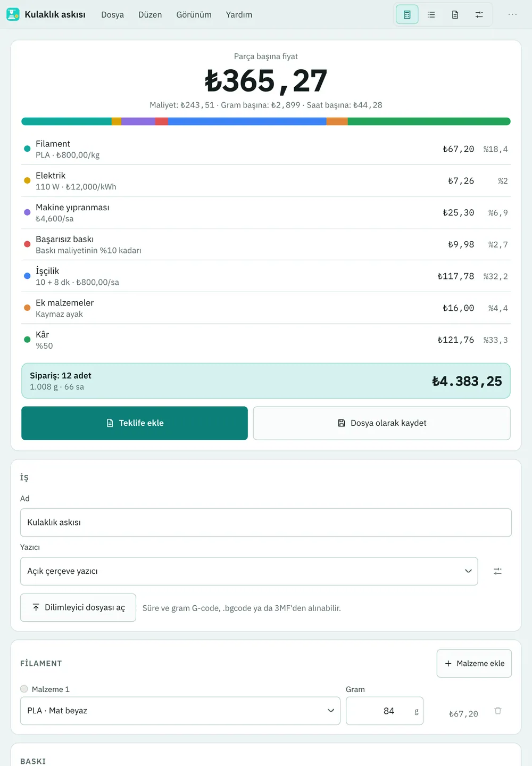Image resolution: width=532 pixels, height=766 pixels.
Task: Click the Teklife ekle button
Action: (x=135, y=423)
